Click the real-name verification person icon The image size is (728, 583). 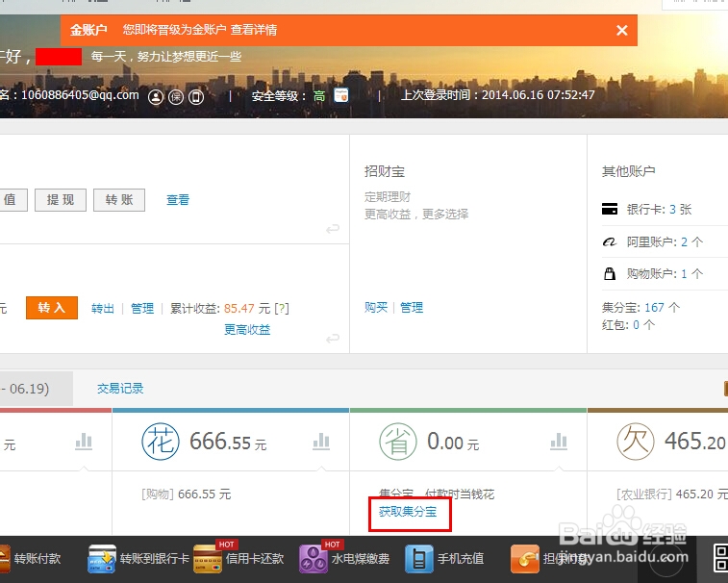point(156,97)
